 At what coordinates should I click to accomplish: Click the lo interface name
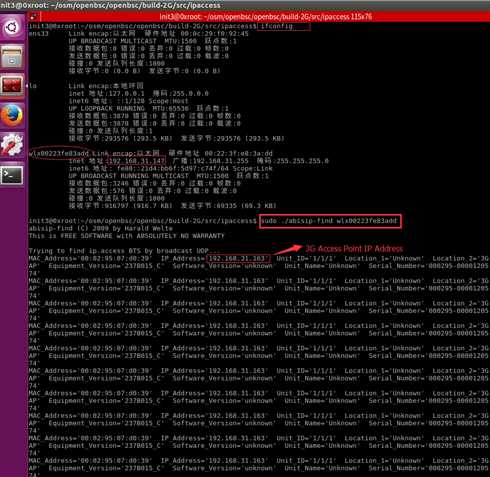tap(33, 86)
